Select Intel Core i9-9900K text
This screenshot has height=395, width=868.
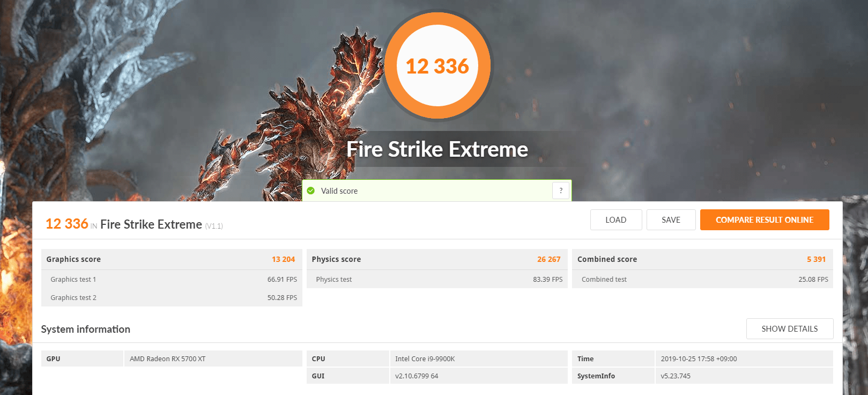pyautogui.click(x=425, y=359)
